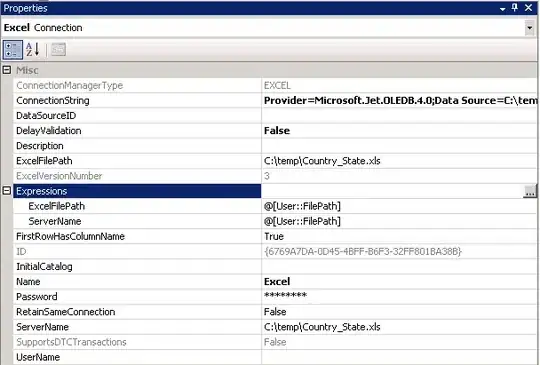
Task: Click the GUID value starting {6769A7DA
Action: pyautogui.click(x=363, y=252)
